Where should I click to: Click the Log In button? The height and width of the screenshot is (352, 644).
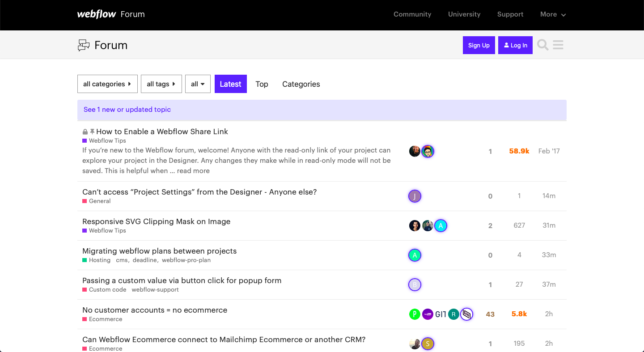[x=515, y=45]
